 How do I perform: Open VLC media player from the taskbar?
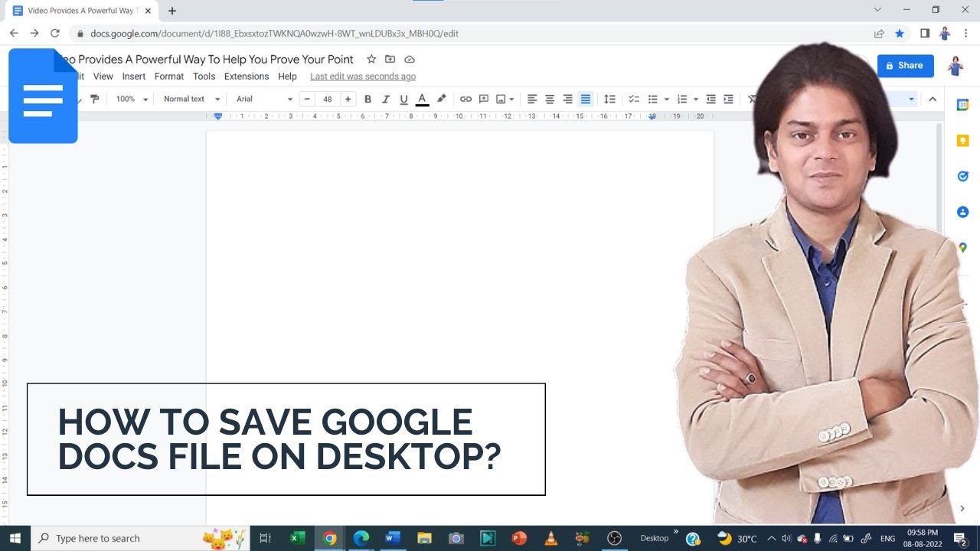[x=550, y=538]
